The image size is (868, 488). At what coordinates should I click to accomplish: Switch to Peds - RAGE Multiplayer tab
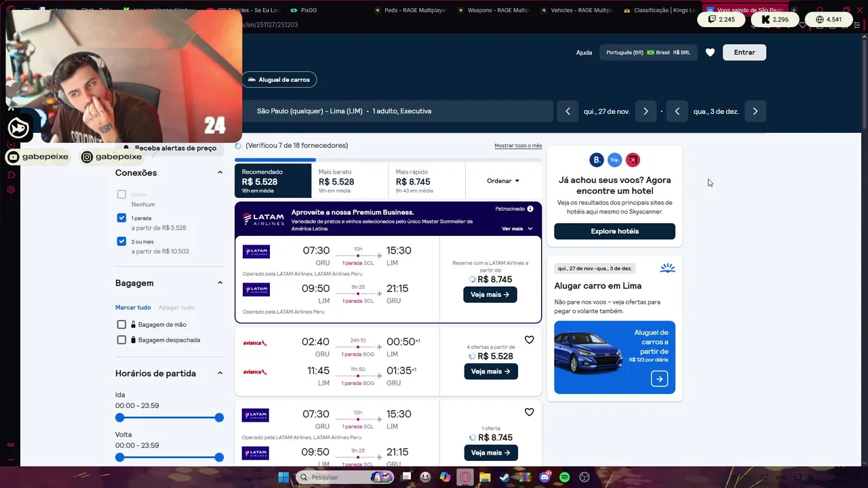coord(410,10)
